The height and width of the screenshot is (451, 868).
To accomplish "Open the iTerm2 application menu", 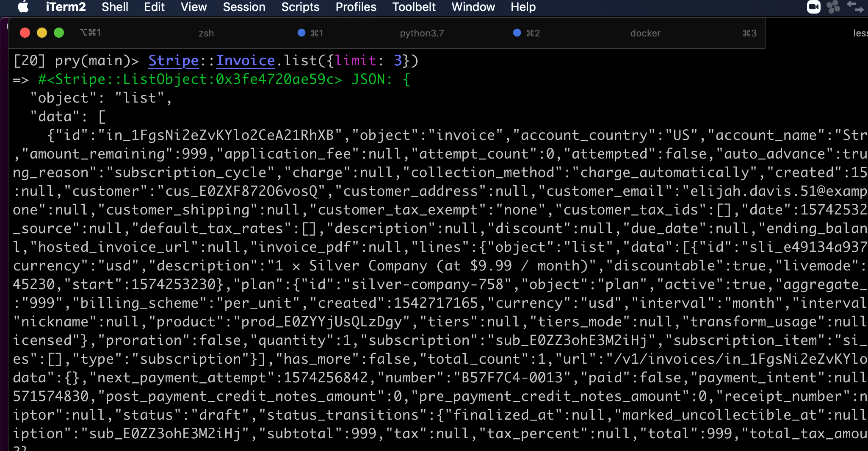I will pos(66,7).
